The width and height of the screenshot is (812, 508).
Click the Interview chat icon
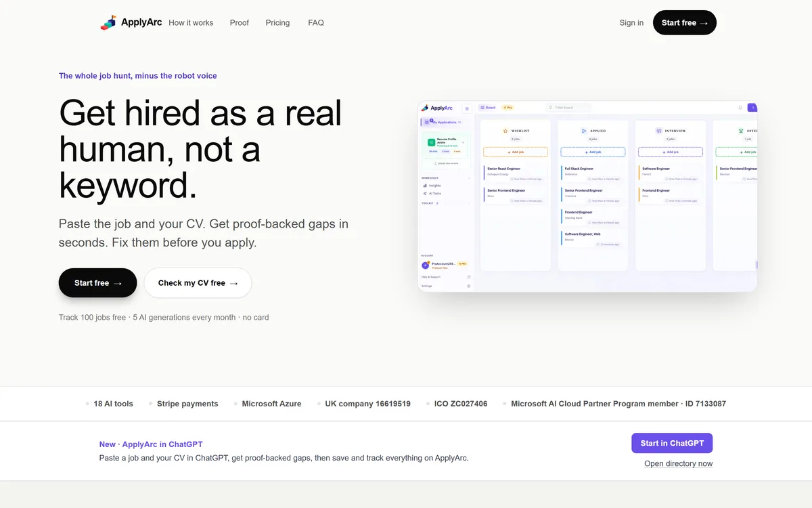pyautogui.click(x=659, y=131)
